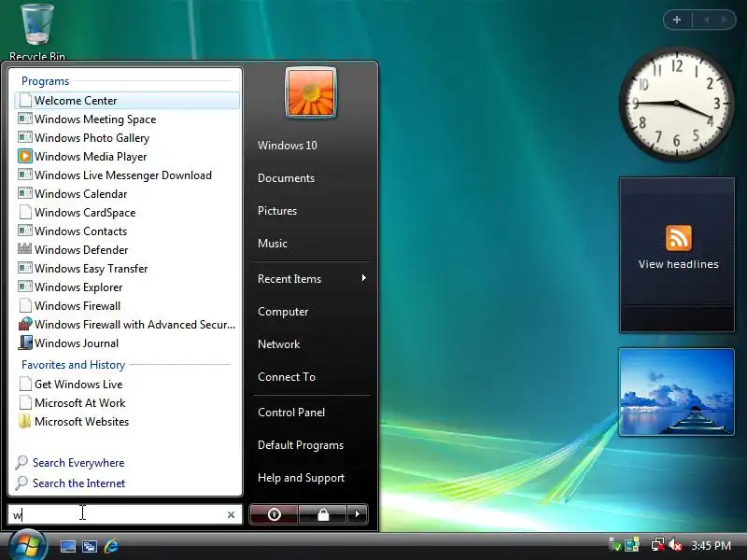
Task: Open Windows Calendar
Action: [127, 194]
